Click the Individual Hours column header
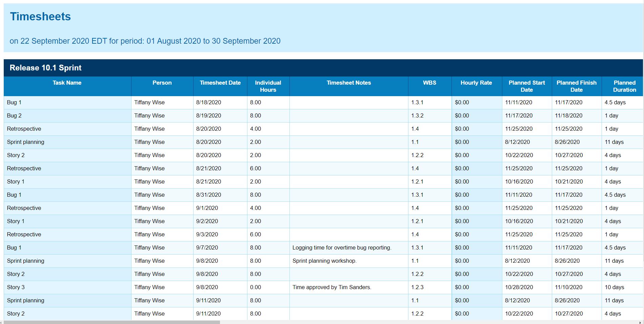 tap(268, 86)
